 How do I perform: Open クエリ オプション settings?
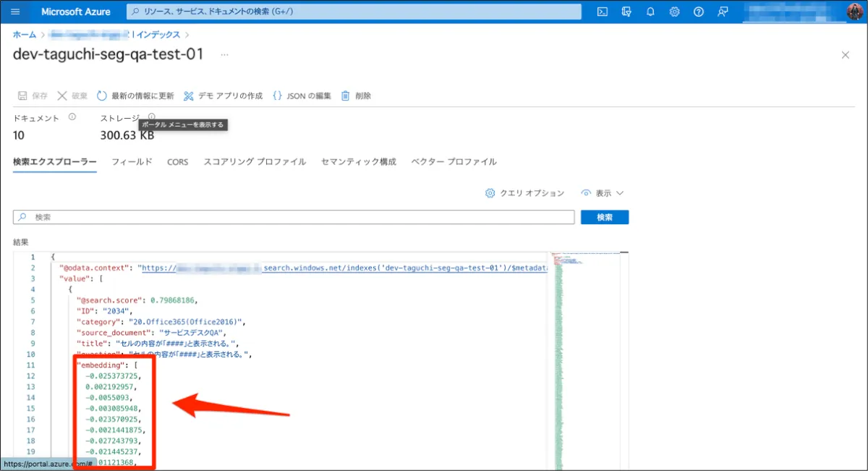(524, 193)
